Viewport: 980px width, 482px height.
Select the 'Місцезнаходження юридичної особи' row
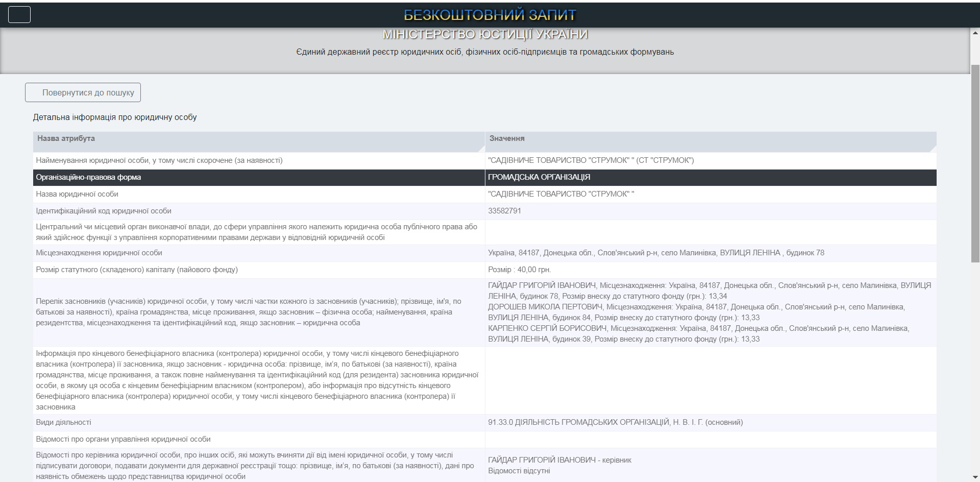[485, 253]
